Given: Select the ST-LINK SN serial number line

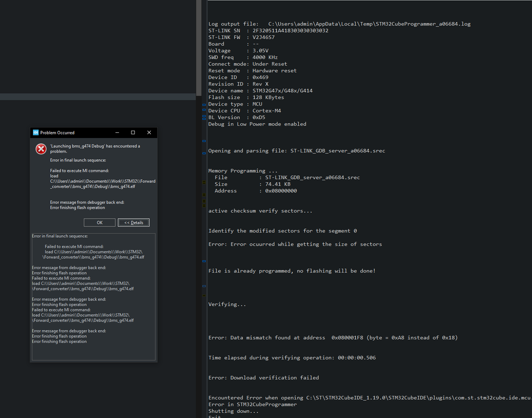Looking at the screenshot, I should (268, 30).
